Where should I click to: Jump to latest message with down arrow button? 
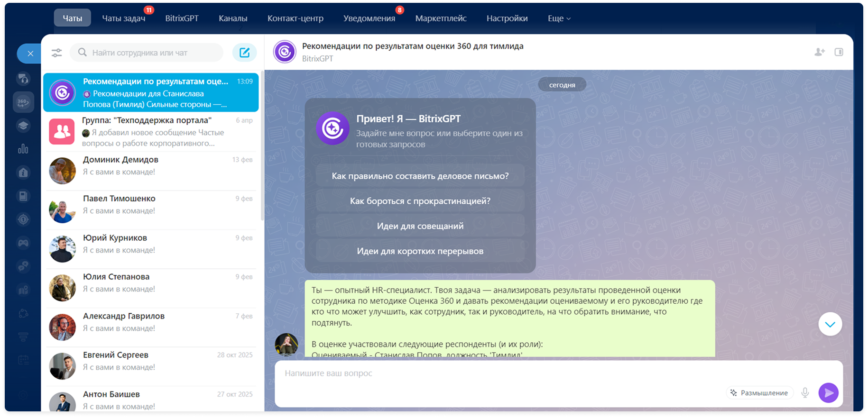coord(830,324)
